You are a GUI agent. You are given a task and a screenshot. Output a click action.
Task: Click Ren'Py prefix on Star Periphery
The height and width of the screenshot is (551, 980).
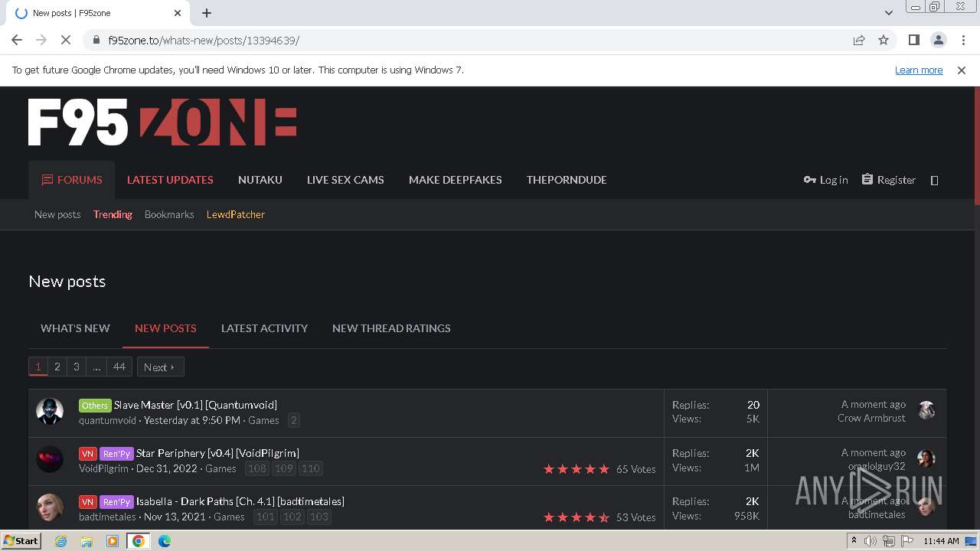116,453
